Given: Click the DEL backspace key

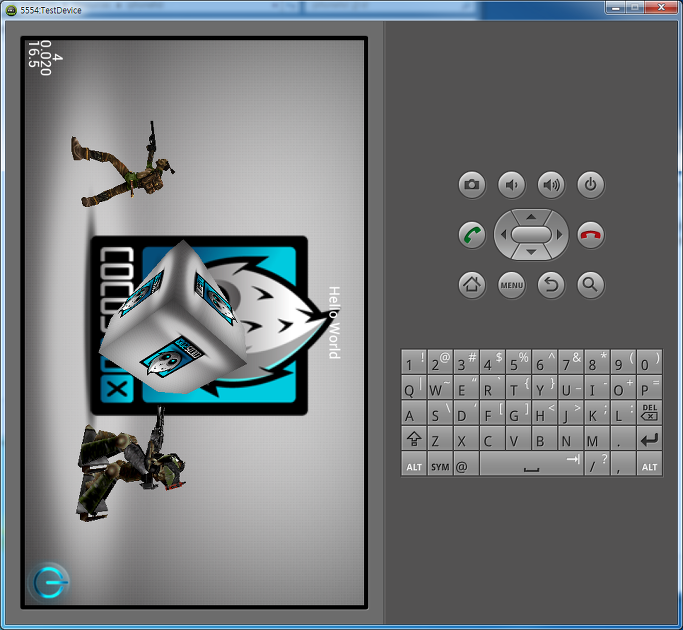Looking at the screenshot, I should (649, 413).
